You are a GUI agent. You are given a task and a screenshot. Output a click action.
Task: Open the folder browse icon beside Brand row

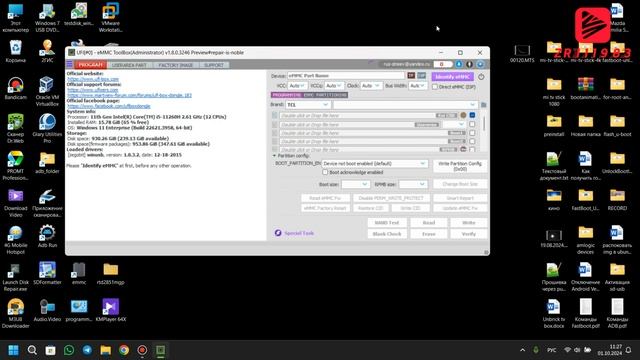pyautogui.click(x=484, y=105)
